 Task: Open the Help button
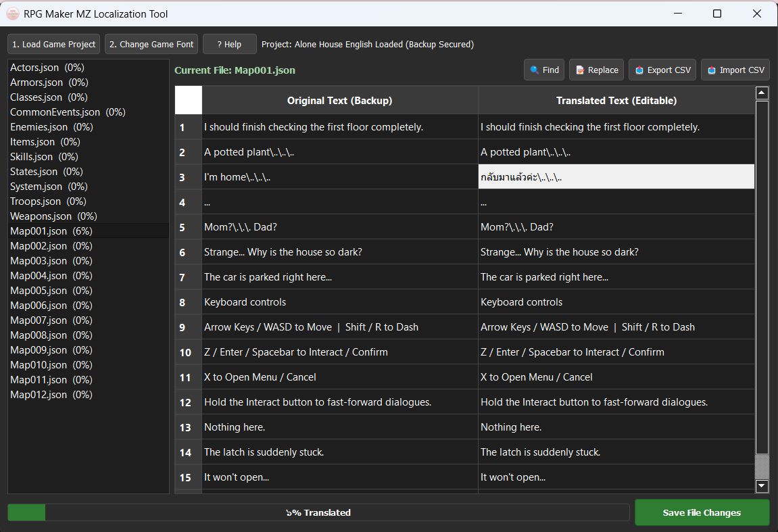point(230,44)
